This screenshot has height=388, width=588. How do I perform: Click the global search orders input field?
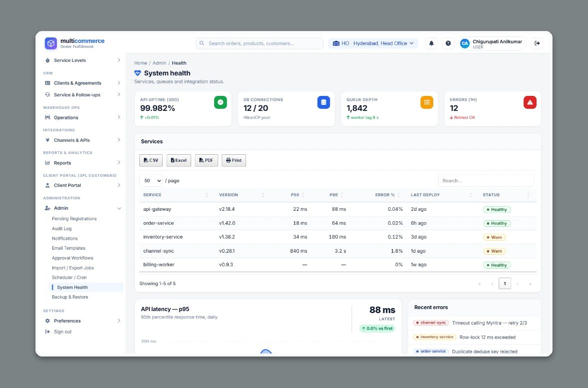(260, 43)
